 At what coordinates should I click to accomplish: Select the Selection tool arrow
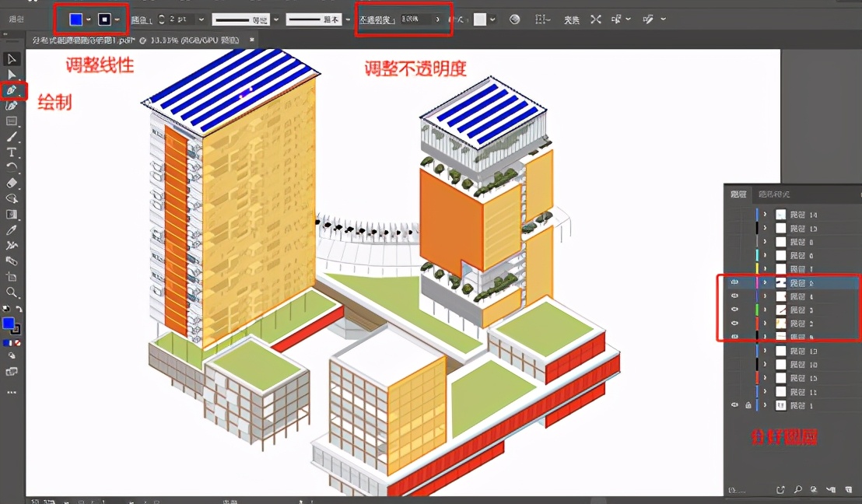[x=12, y=59]
